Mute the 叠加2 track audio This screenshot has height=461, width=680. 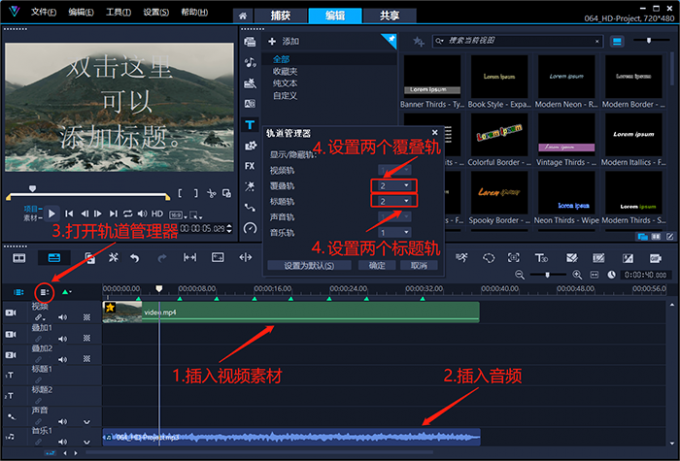pos(62,359)
